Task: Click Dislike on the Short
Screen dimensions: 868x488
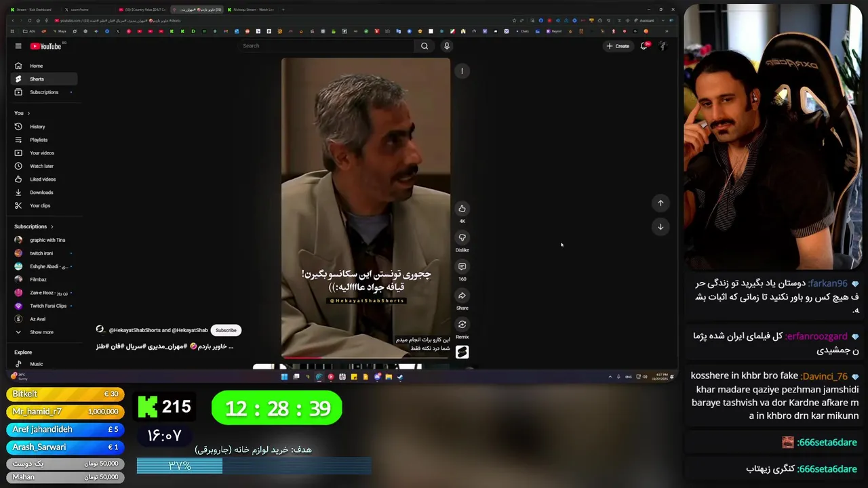Action: click(x=462, y=238)
